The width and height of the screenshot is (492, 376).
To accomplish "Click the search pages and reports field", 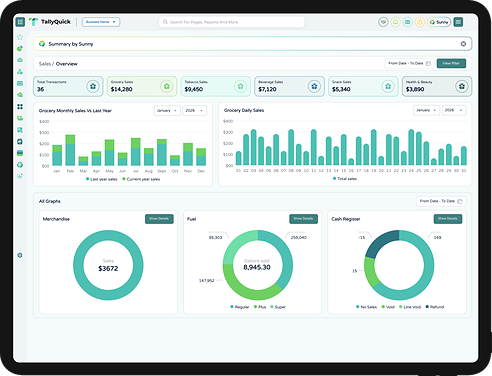I will click(x=232, y=22).
